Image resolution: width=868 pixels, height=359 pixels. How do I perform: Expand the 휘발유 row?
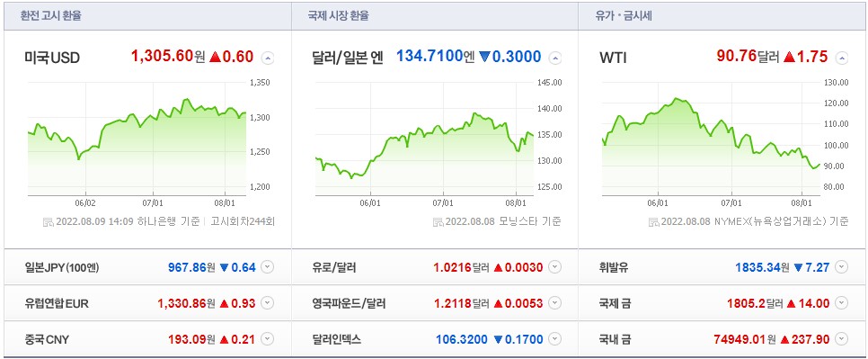(842, 267)
